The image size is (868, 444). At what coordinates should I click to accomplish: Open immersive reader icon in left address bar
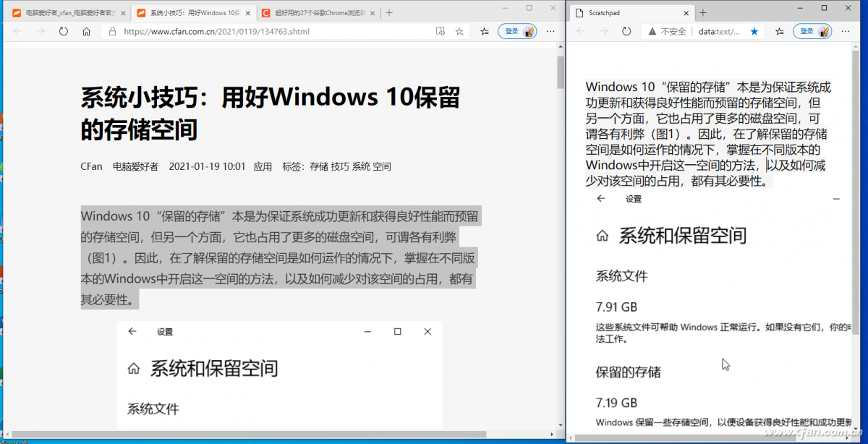click(440, 32)
